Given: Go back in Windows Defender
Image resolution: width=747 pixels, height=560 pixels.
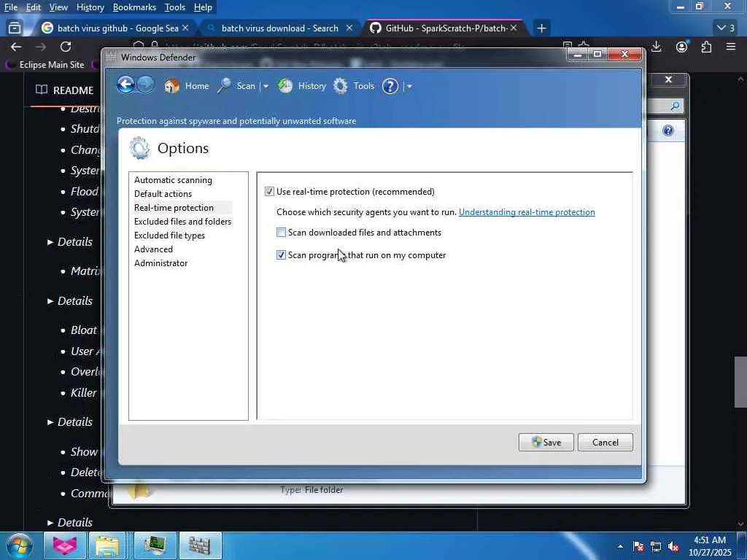Looking at the screenshot, I should [x=125, y=85].
